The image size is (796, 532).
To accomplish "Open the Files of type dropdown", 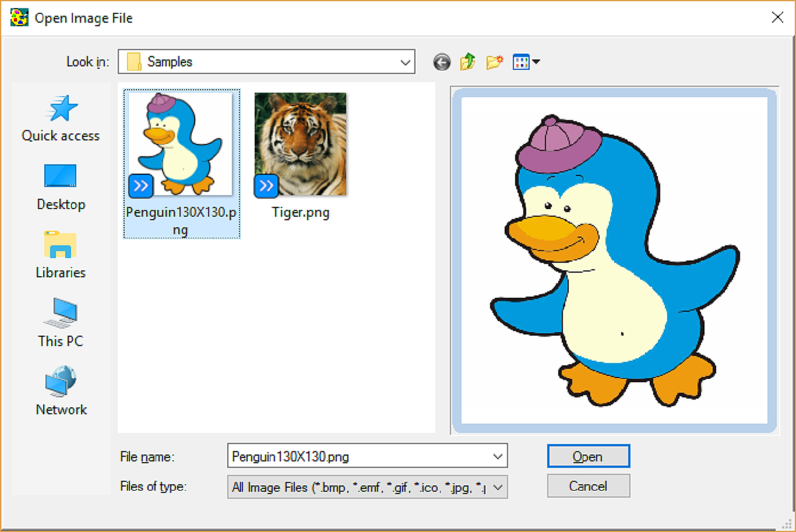I will [x=496, y=487].
